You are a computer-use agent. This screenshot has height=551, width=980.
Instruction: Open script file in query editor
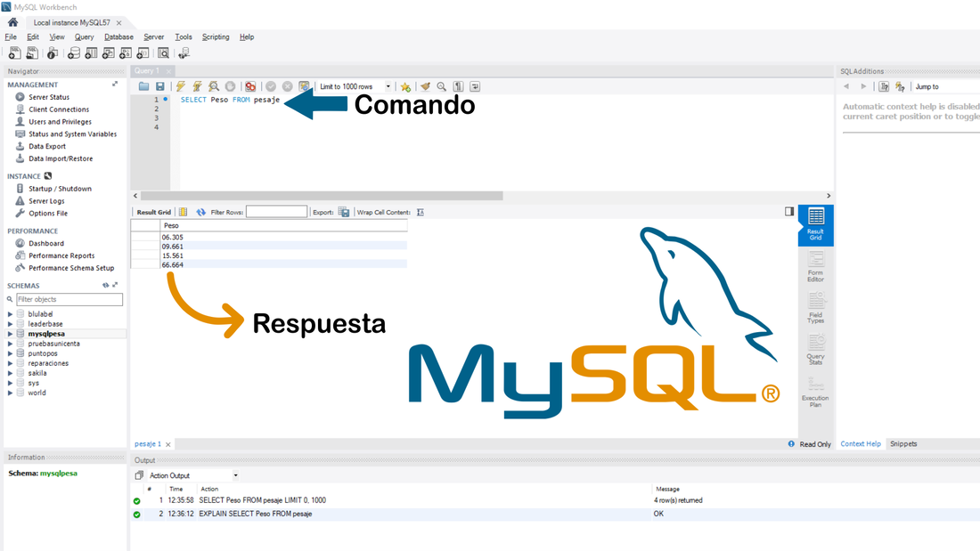(143, 86)
